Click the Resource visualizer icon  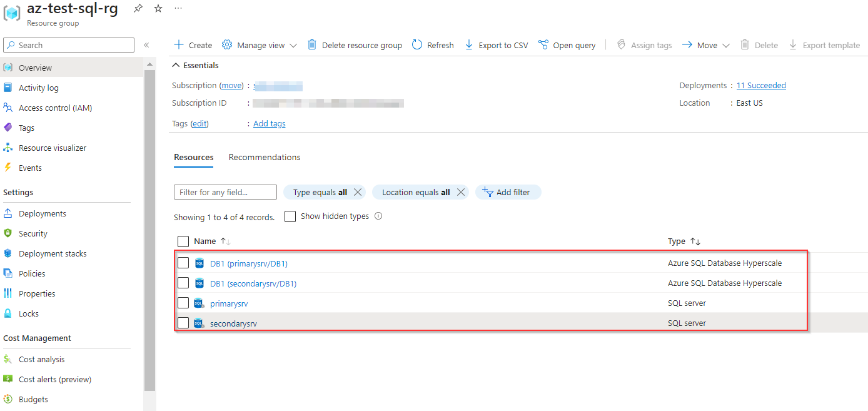8,148
